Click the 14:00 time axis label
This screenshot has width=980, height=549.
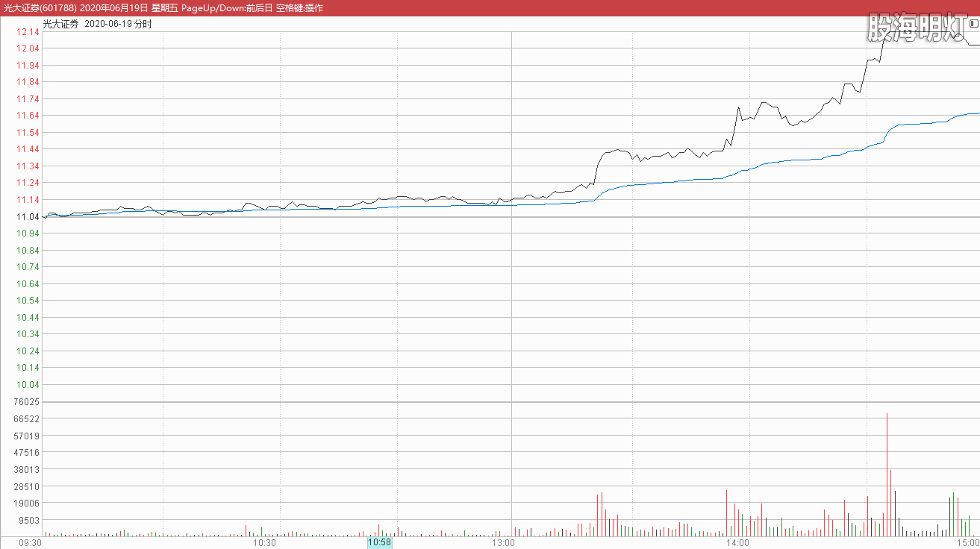coord(737,543)
